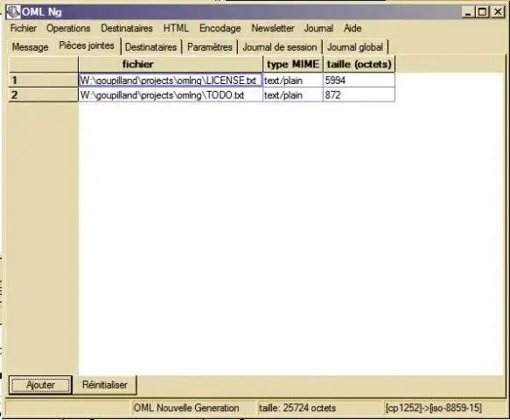This screenshot has height=420, width=510.
Task: Click the fichier column header
Action: (171, 64)
